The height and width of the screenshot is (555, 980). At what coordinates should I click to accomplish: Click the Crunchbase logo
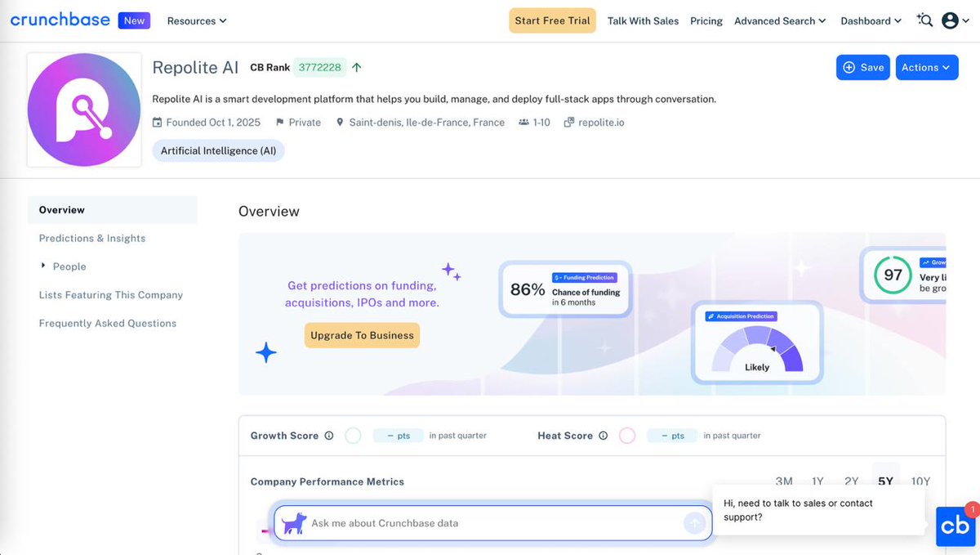(60, 20)
